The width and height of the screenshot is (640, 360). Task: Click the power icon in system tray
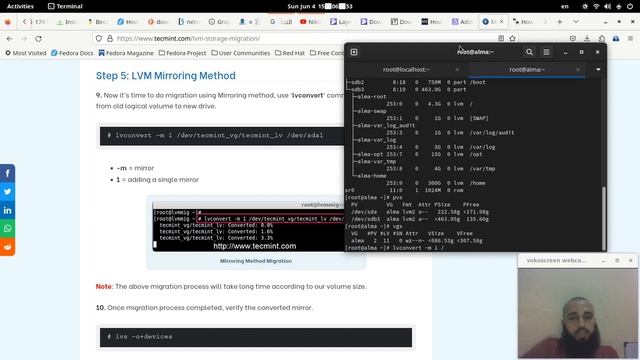(630, 6)
